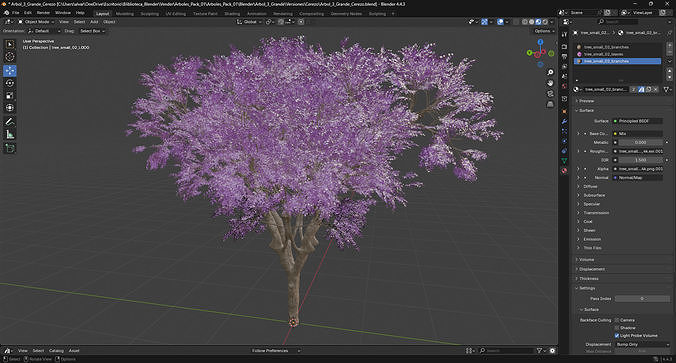Remove material slot with minus button
The height and width of the screenshot is (363, 676).
point(670,52)
